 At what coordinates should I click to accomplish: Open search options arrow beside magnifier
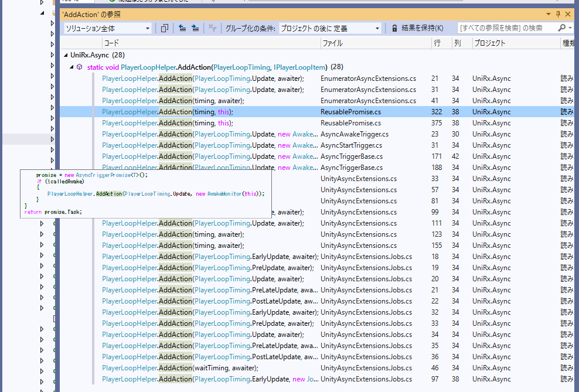(571, 28)
